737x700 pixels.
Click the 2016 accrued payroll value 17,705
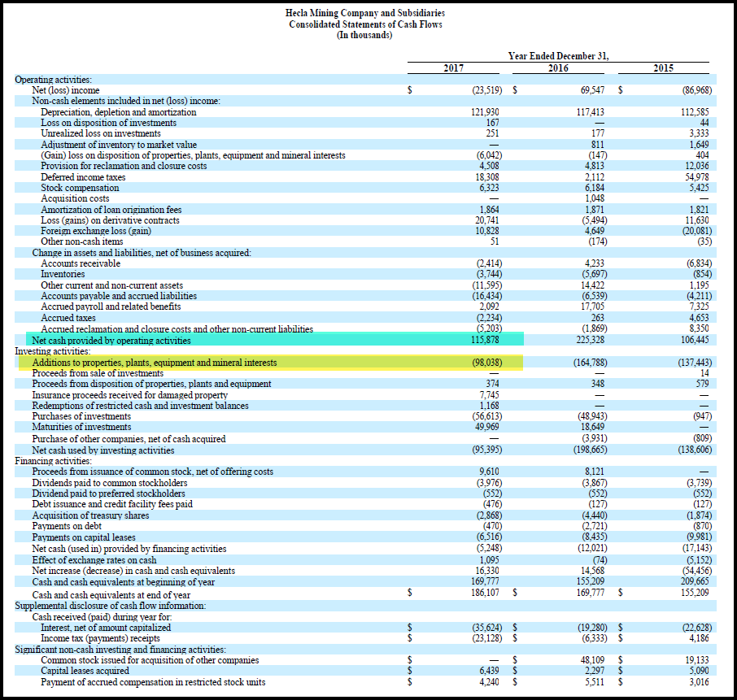pos(592,307)
